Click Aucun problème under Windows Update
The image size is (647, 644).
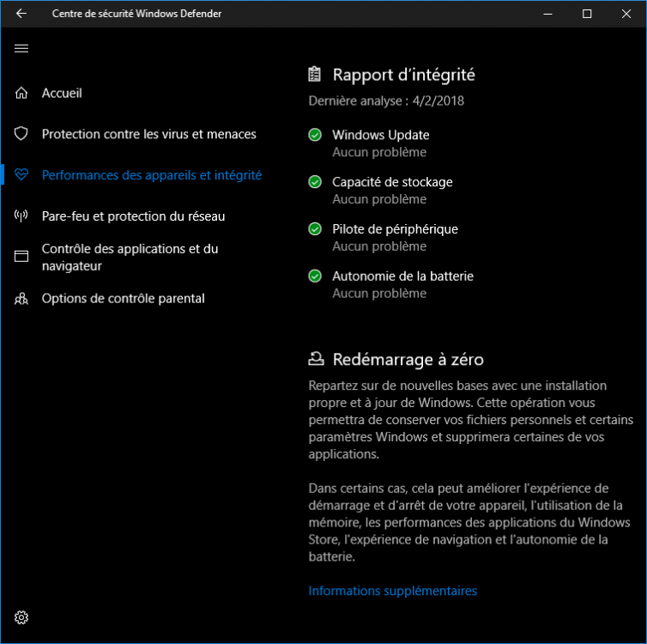tap(379, 152)
